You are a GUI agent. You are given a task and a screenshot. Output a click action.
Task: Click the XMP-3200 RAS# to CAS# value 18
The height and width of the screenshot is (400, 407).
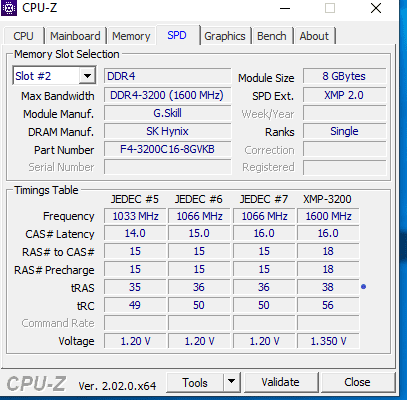[328, 251]
